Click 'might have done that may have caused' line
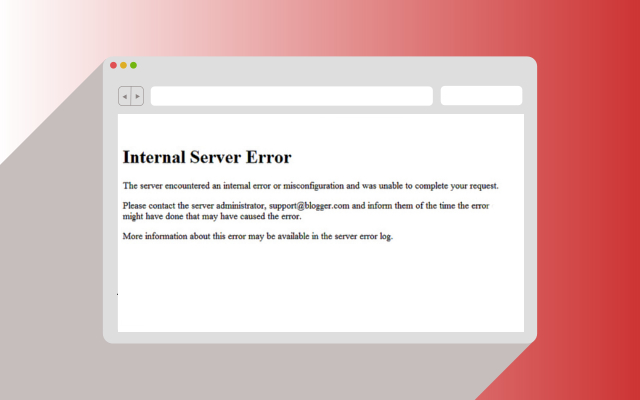The height and width of the screenshot is (400, 640). (210, 216)
